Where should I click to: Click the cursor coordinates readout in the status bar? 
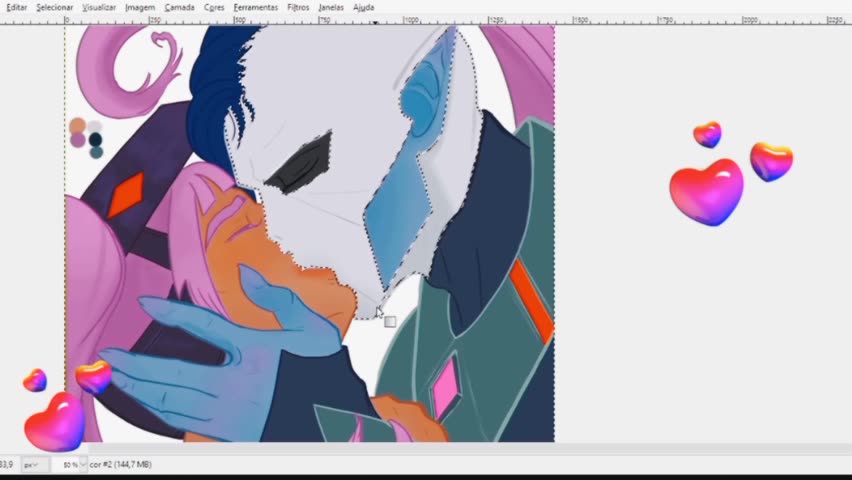point(7,465)
